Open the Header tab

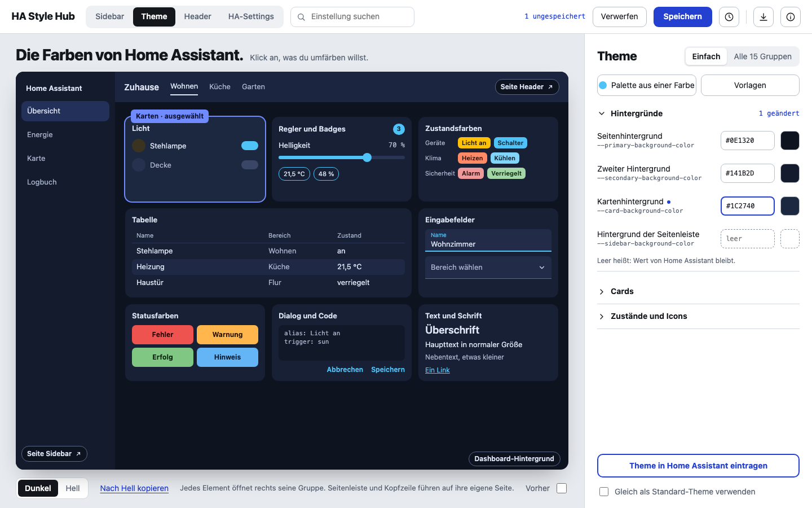197,16
